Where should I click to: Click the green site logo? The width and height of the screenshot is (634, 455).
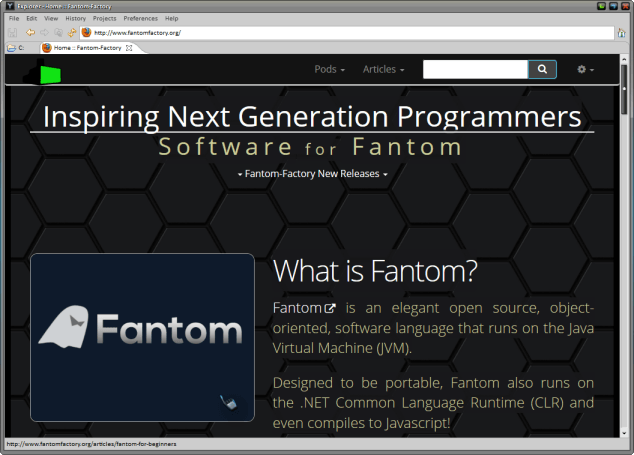(x=48, y=72)
